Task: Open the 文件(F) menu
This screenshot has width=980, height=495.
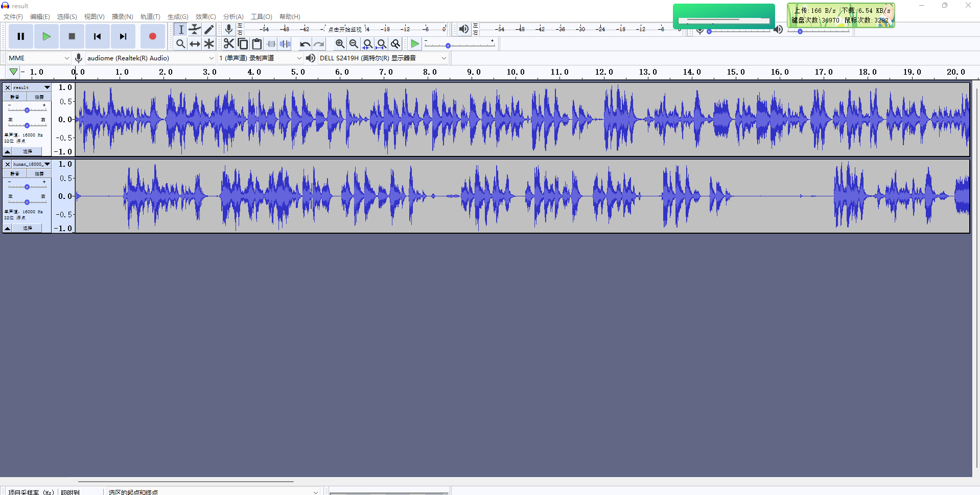Action: click(13, 17)
